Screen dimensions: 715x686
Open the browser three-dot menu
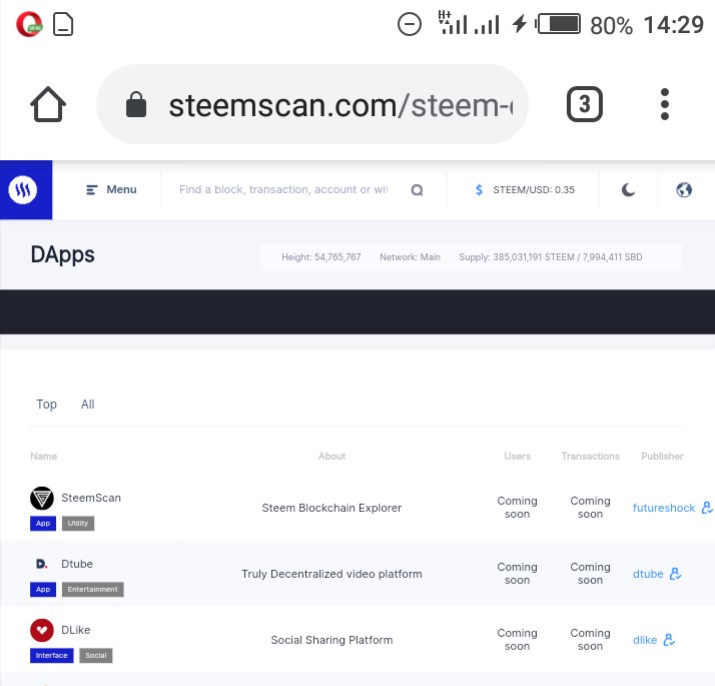[665, 104]
